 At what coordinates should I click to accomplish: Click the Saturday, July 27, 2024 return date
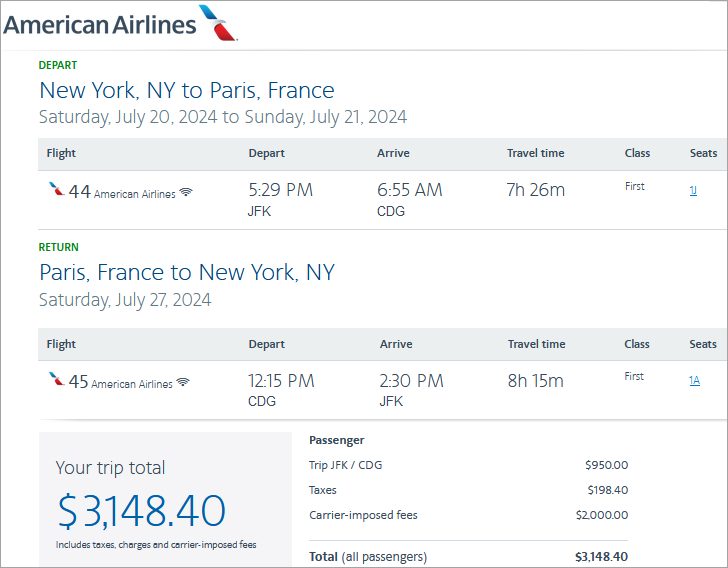(x=125, y=300)
